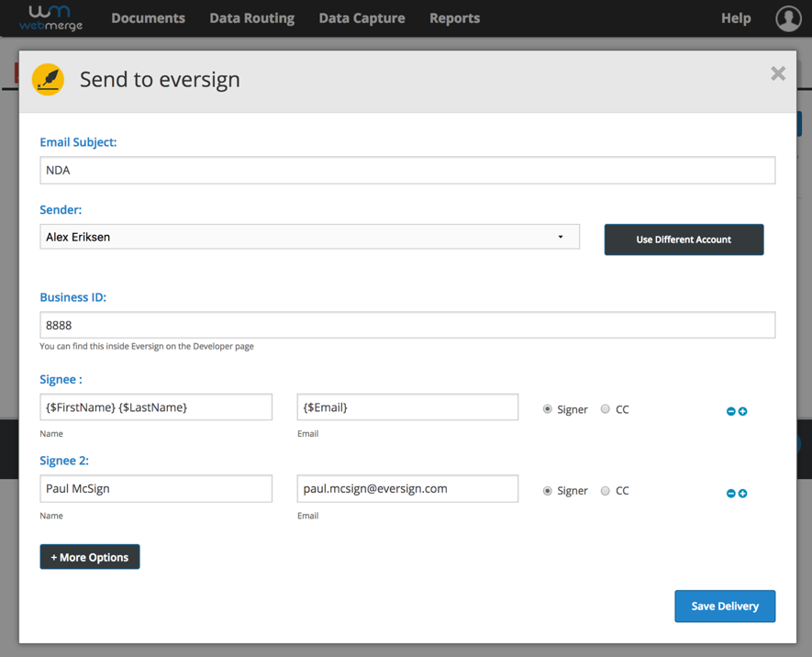Click the Send to eversign title
This screenshot has height=657, width=812.
pyautogui.click(x=160, y=80)
